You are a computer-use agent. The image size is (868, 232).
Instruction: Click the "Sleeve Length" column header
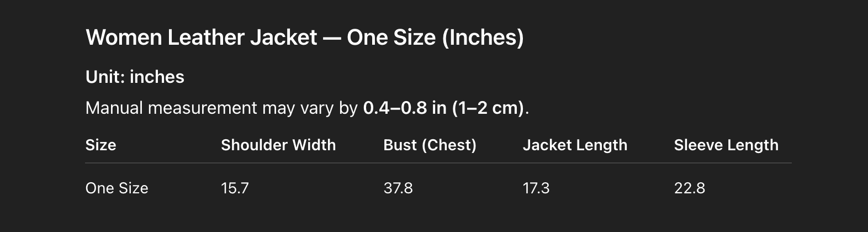[x=726, y=145]
